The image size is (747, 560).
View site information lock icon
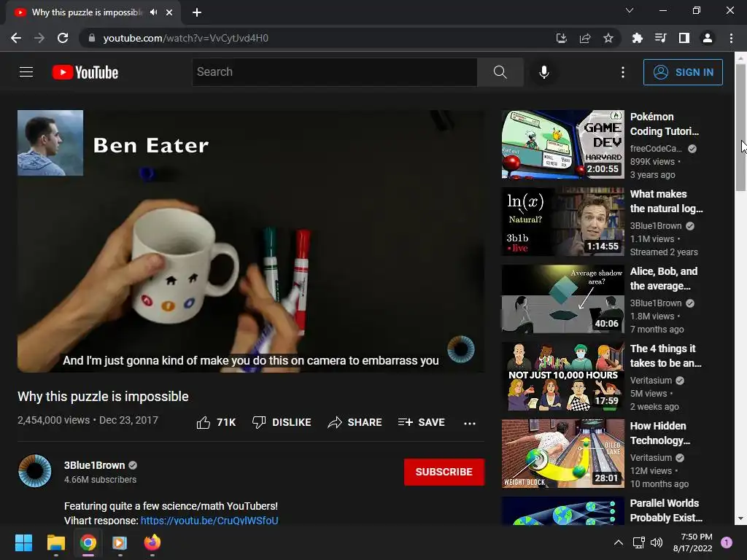point(92,38)
